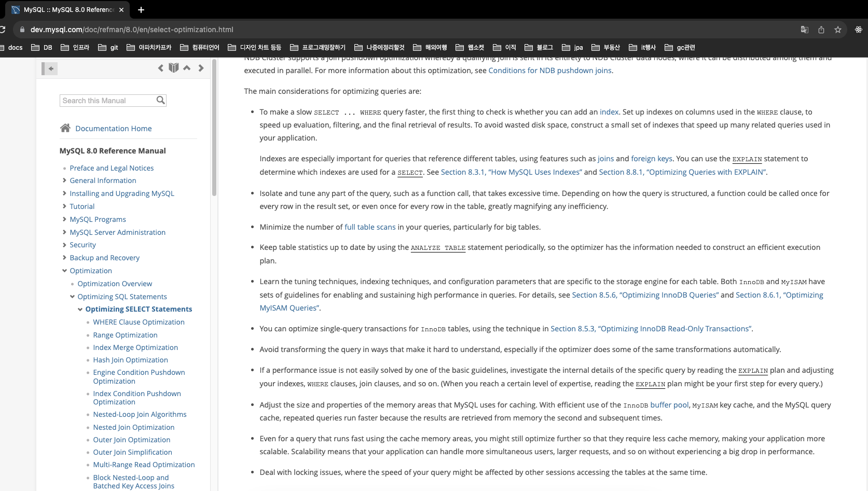The image size is (868, 491).
Task: Reload the page with the refresh icon
Action: tap(2, 30)
